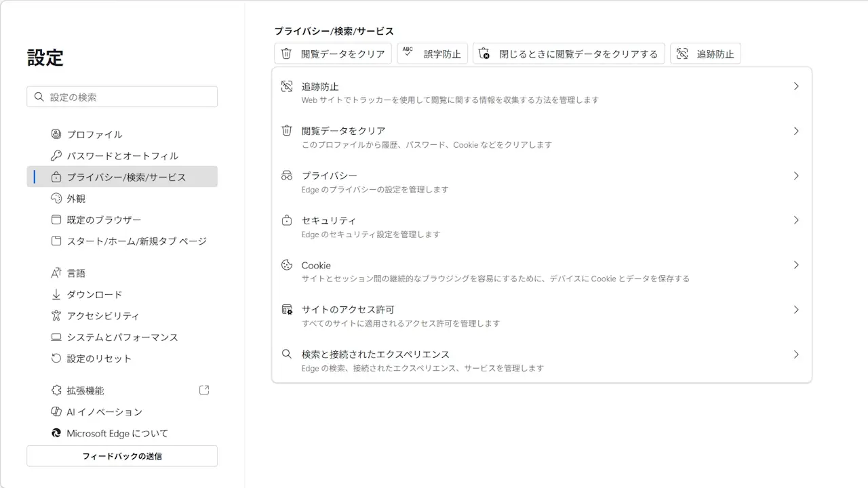The width and height of the screenshot is (868, 488).
Task: Open the 検索と接続されたエクスペリエンス chevron
Action: point(796,354)
